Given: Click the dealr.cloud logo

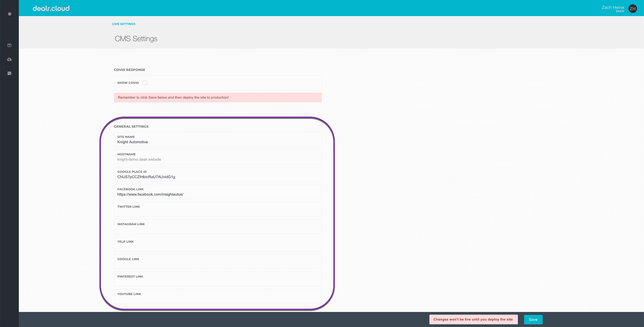Looking at the screenshot, I should 51,8.
